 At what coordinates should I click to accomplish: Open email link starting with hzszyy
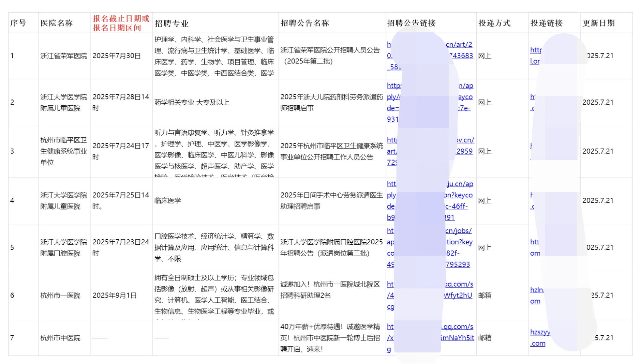click(540, 338)
